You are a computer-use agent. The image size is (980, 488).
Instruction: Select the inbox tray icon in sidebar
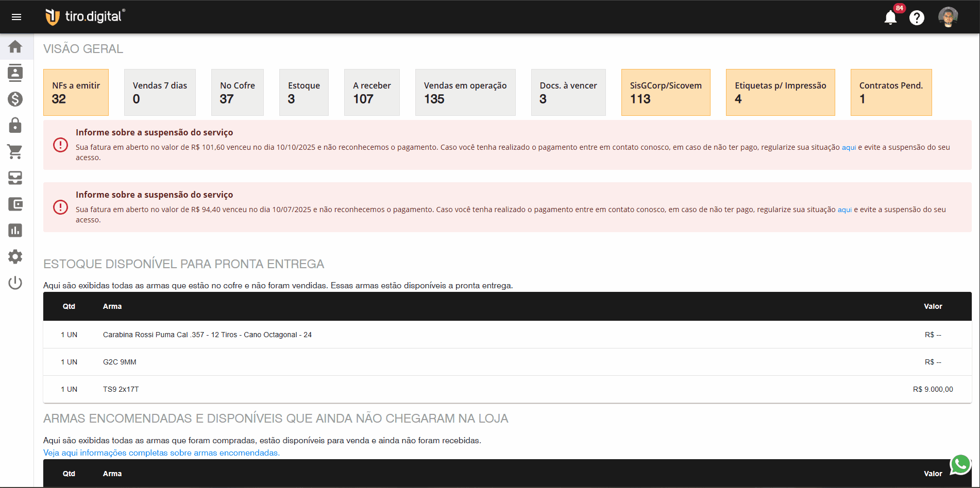15,178
